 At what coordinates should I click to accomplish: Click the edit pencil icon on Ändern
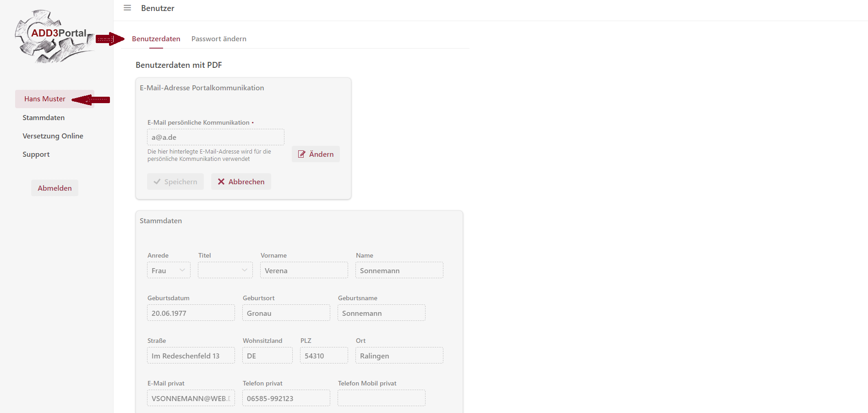pyautogui.click(x=302, y=154)
